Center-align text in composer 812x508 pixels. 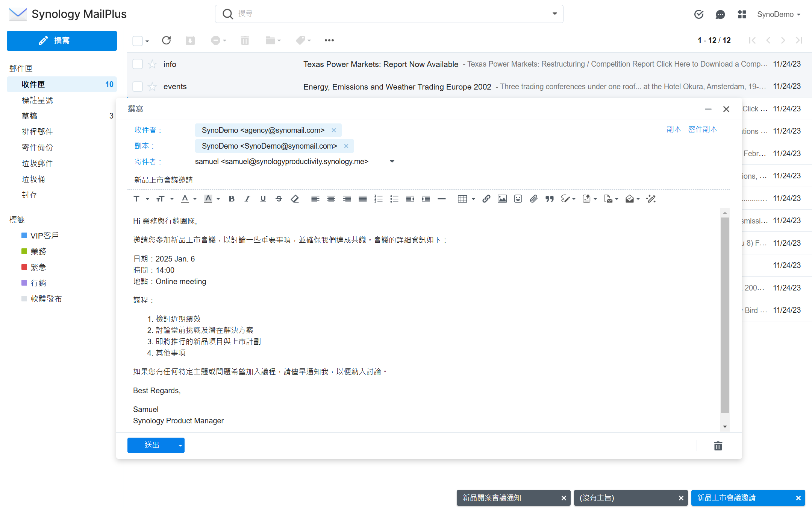pyautogui.click(x=331, y=199)
